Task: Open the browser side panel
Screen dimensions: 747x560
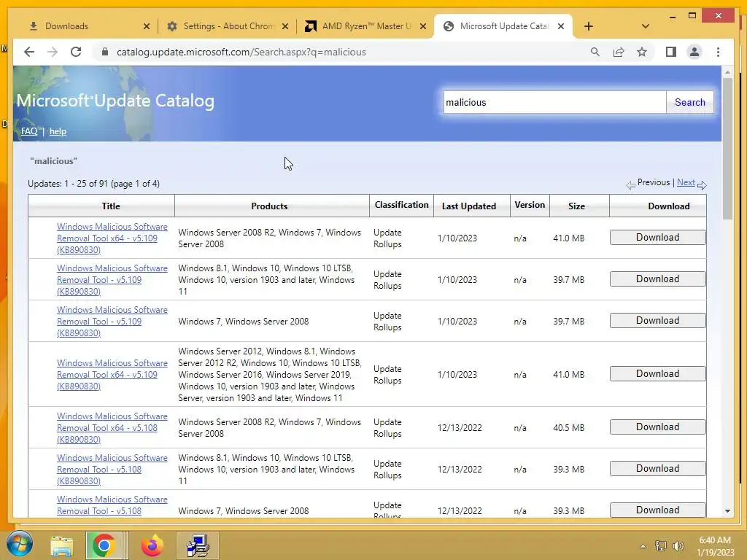Action: (671, 52)
